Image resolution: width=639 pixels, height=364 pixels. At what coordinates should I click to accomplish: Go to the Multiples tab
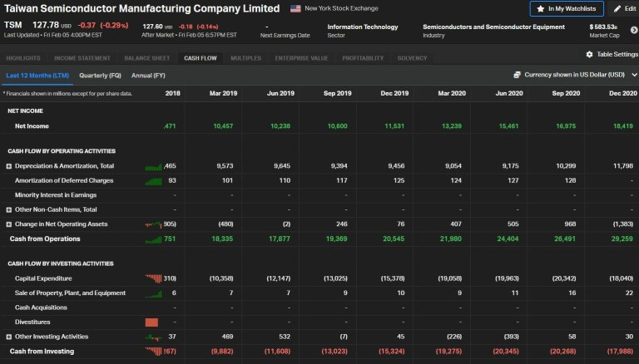(245, 58)
